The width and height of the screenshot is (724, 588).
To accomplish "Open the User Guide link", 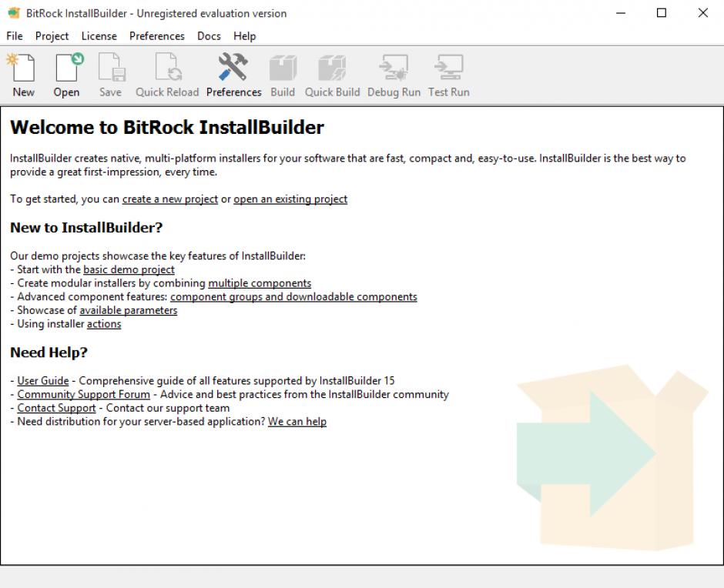I will (43, 381).
